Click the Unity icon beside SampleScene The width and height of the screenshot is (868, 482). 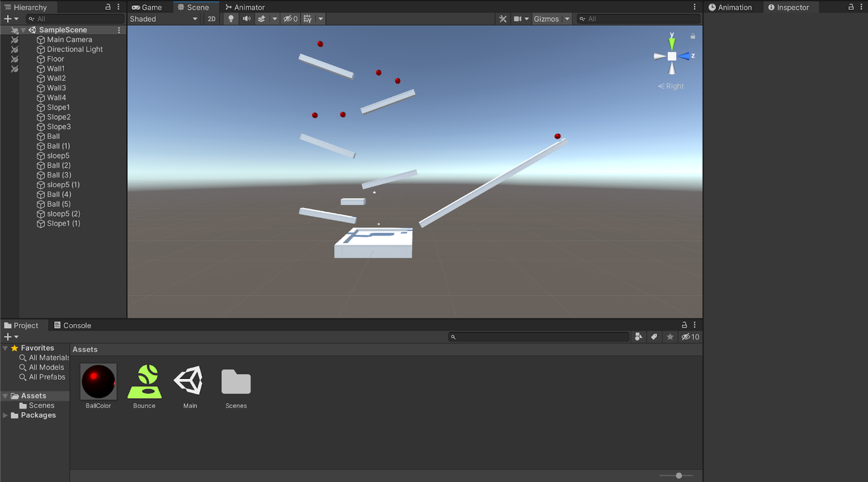(33, 30)
